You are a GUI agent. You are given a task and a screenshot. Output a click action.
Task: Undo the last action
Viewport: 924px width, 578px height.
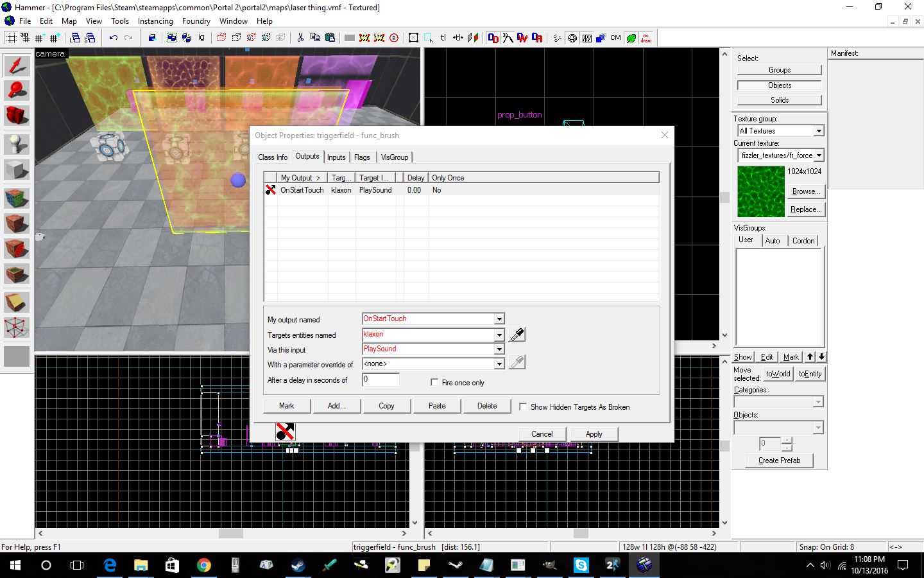pyautogui.click(x=114, y=38)
